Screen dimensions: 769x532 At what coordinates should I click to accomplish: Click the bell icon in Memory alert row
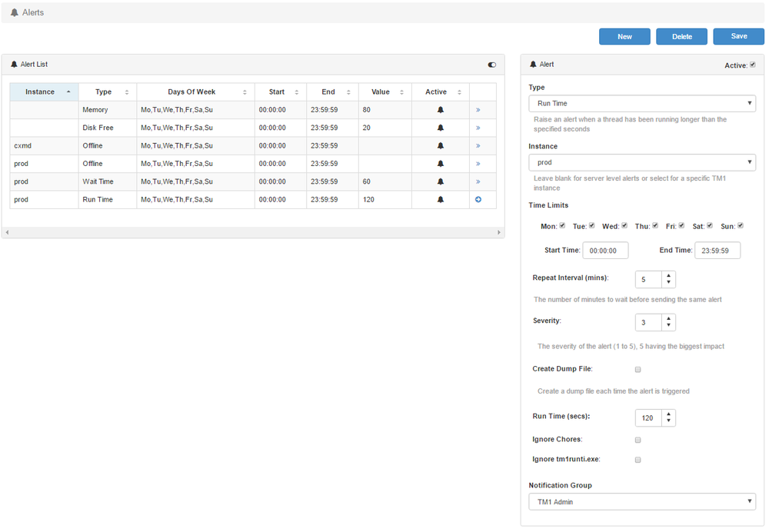441,110
